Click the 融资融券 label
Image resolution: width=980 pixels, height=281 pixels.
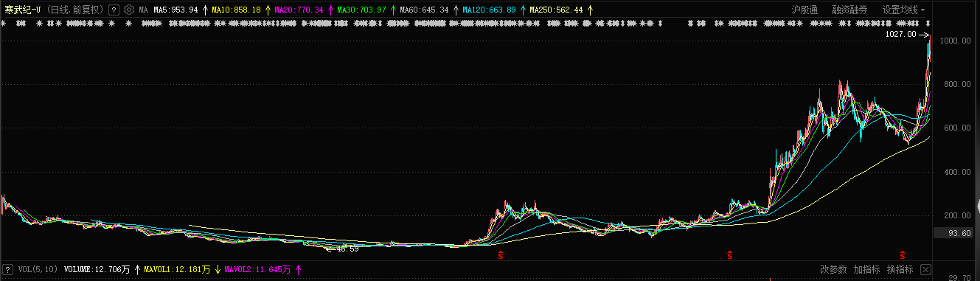[849, 10]
